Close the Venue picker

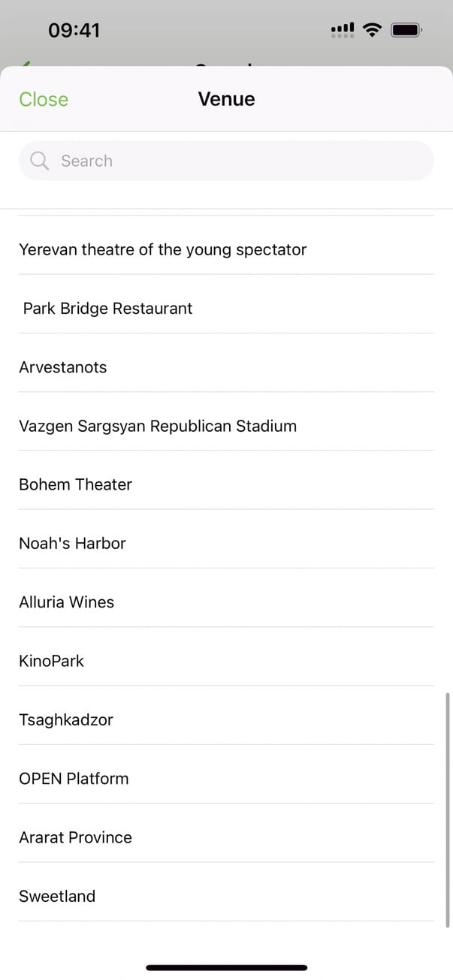(44, 99)
